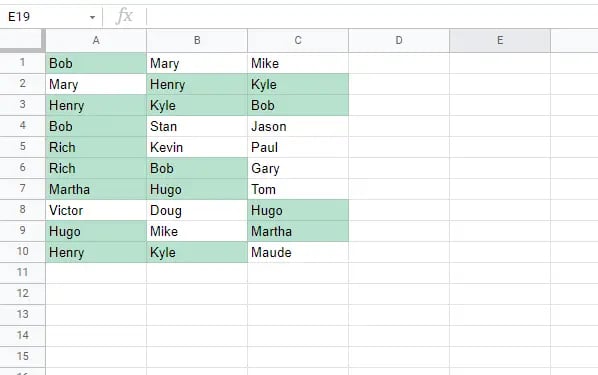
Task: Open the Name box dropdown arrow
Action: [92, 17]
